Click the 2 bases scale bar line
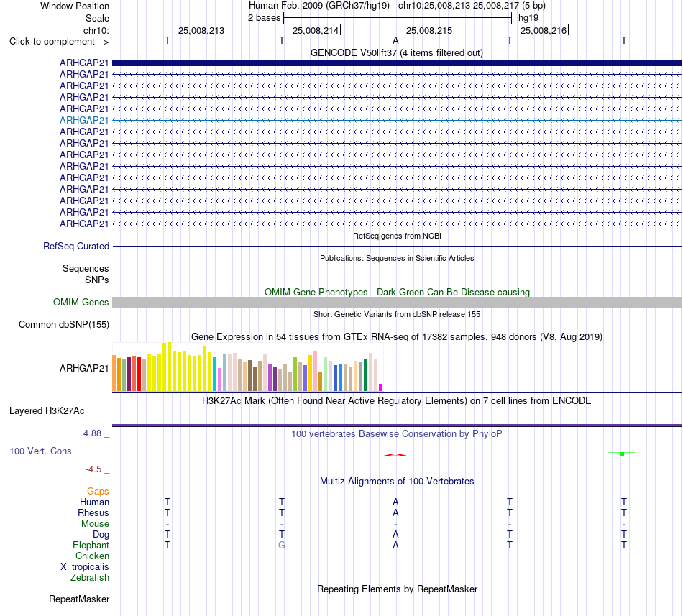The height and width of the screenshot is (616, 683). tap(398, 18)
